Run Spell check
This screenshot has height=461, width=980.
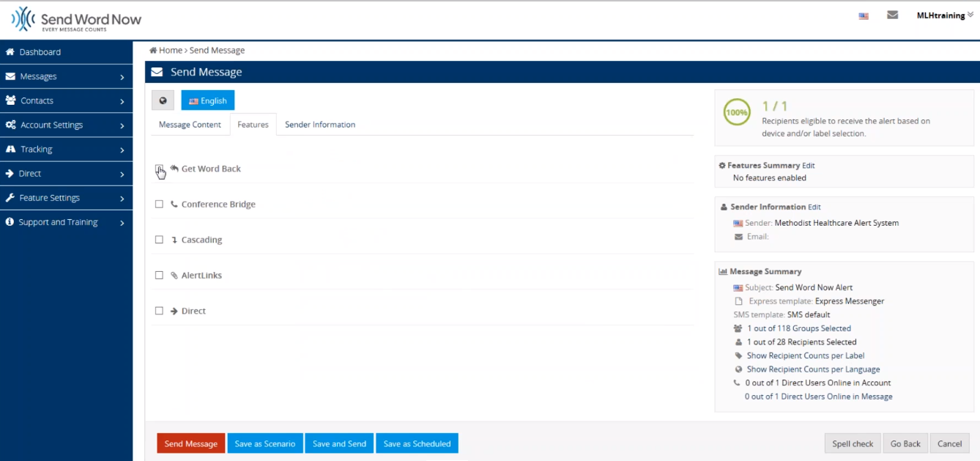(x=853, y=443)
